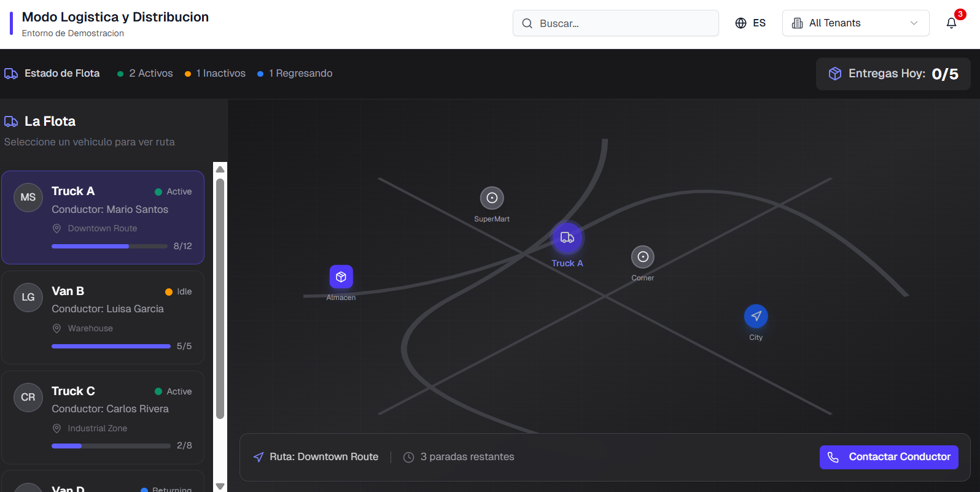Click the 2 Activos status filter
Image resolution: width=980 pixels, height=492 pixels.
coord(145,74)
